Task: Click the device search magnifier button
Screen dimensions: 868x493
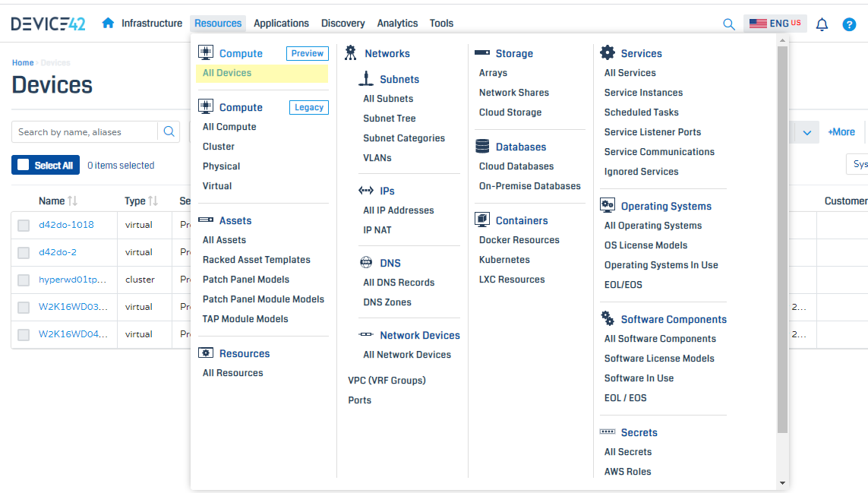Action: coord(169,132)
